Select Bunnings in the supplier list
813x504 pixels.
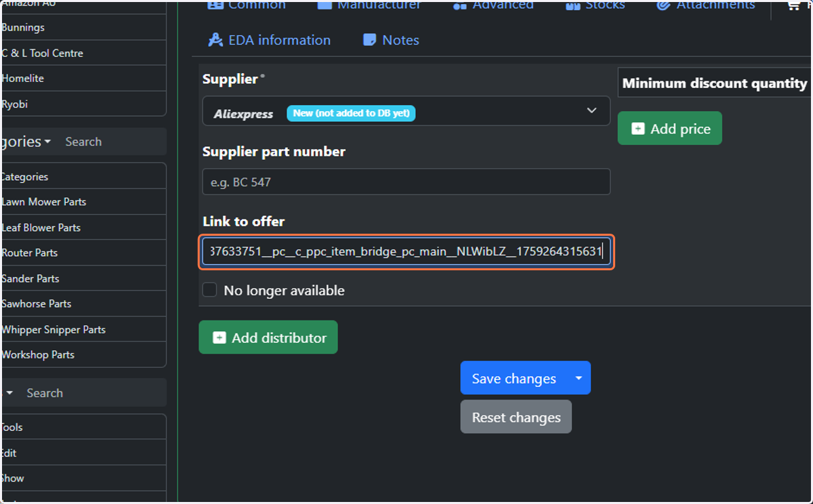[x=83, y=28]
